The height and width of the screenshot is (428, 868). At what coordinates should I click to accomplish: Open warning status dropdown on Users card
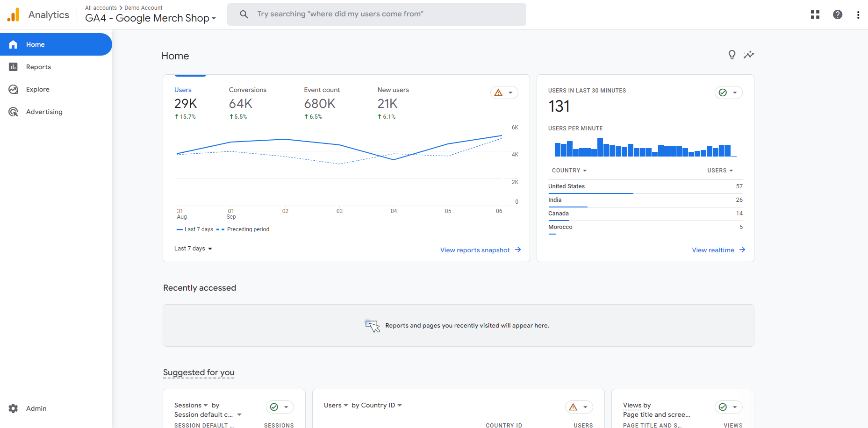[x=504, y=93]
